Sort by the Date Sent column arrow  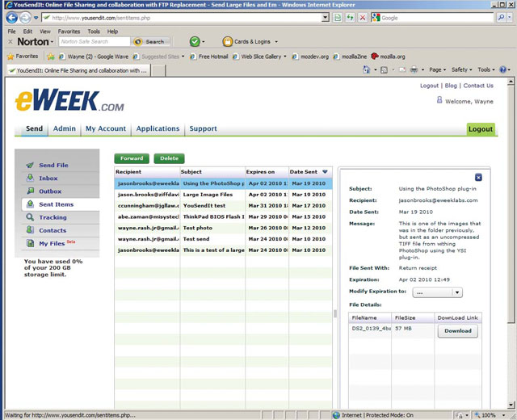(325, 172)
